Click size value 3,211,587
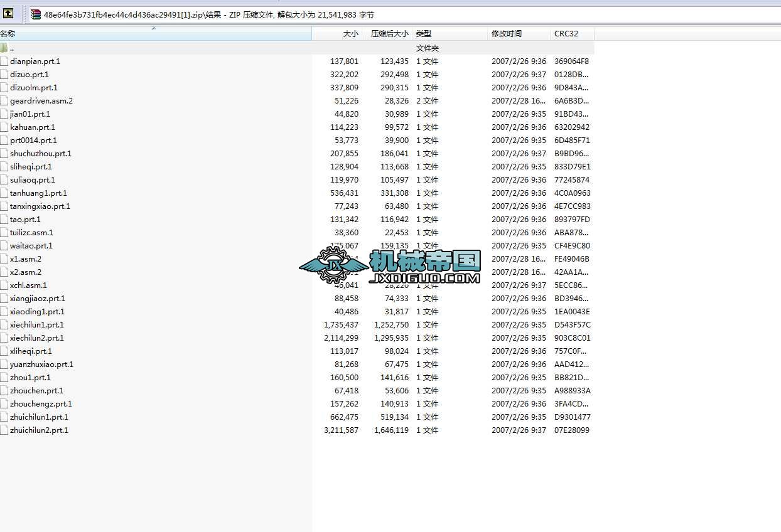The height and width of the screenshot is (532, 781). pyautogui.click(x=342, y=430)
